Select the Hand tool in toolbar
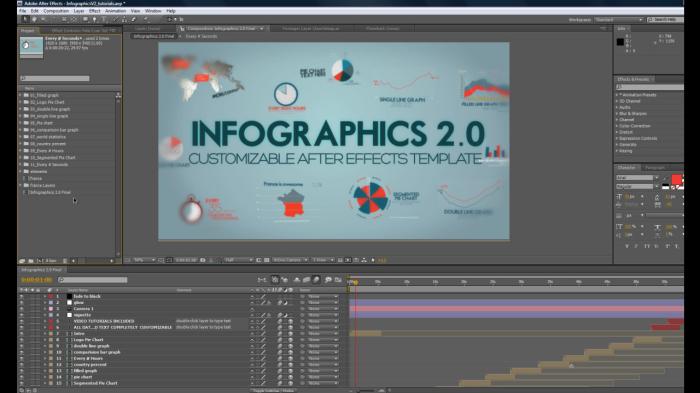This screenshot has width=700, height=393. click(34, 19)
